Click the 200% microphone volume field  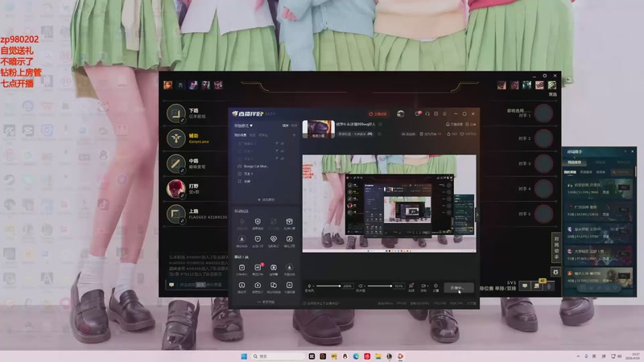pos(348,286)
